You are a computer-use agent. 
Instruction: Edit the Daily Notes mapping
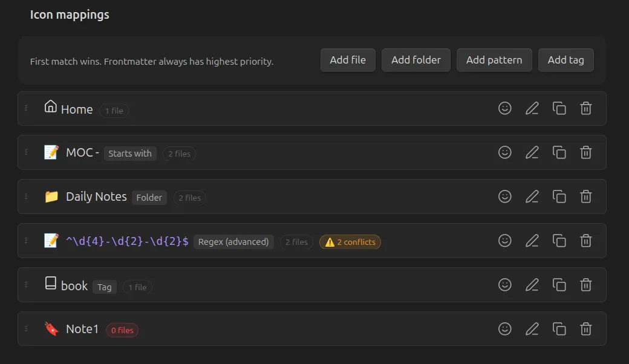coord(532,197)
